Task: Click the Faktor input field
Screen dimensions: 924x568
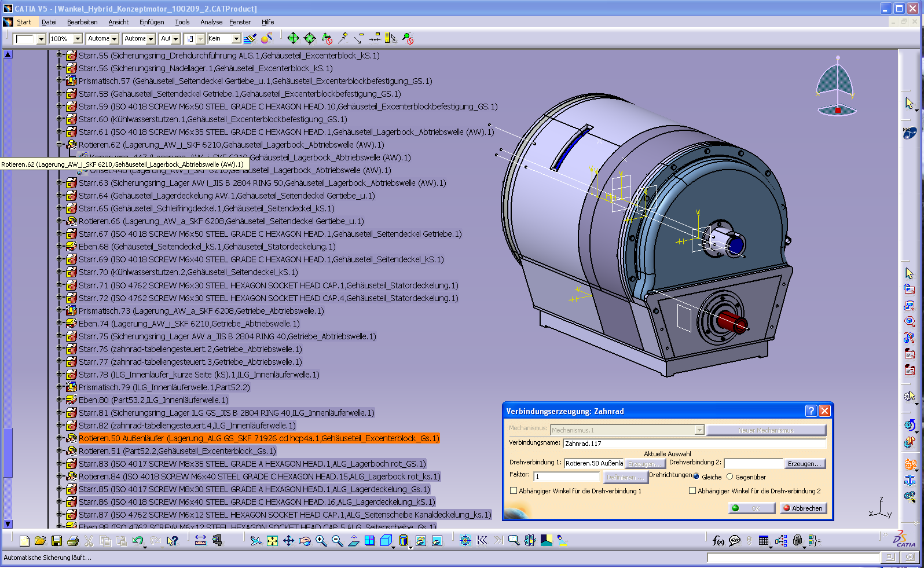Action: click(567, 477)
